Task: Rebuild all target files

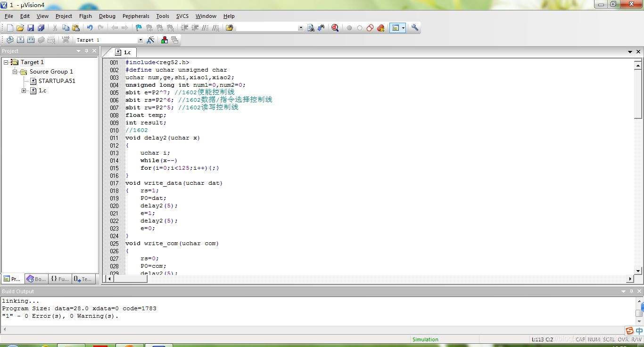Action: pos(31,40)
